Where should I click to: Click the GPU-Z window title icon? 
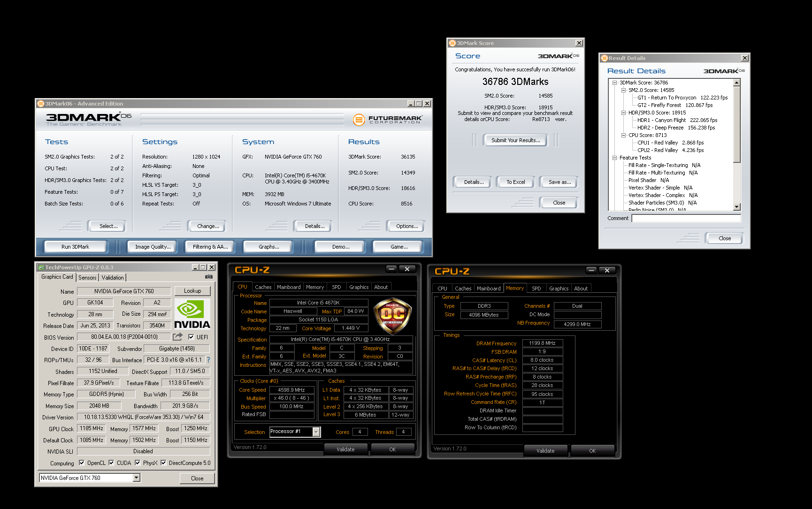(x=41, y=267)
